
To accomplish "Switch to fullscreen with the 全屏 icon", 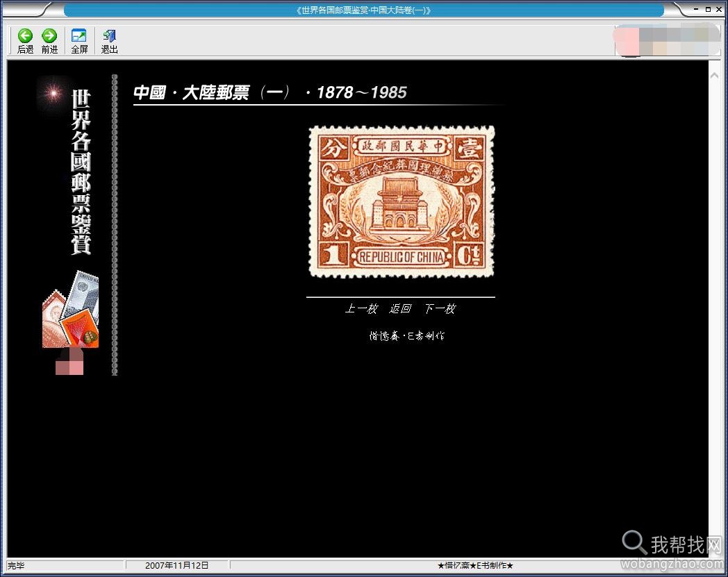I will 79,35.
